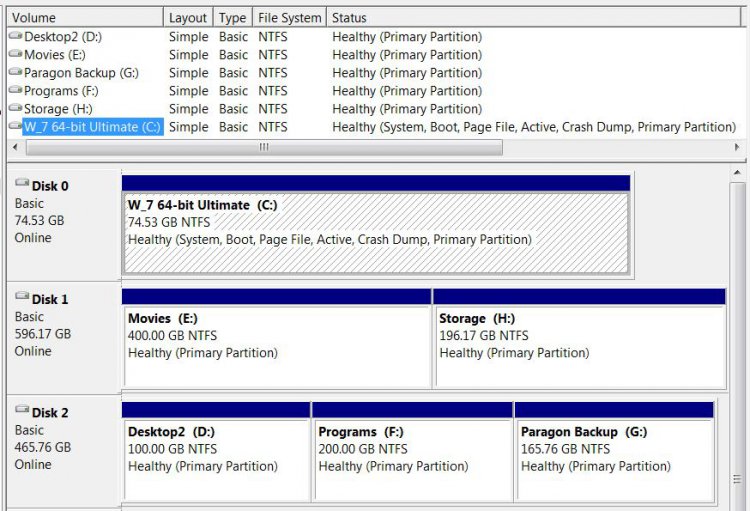Click the drive icon beside Storage (H:) in list
This screenshot has width=750, height=511.
(x=16, y=108)
